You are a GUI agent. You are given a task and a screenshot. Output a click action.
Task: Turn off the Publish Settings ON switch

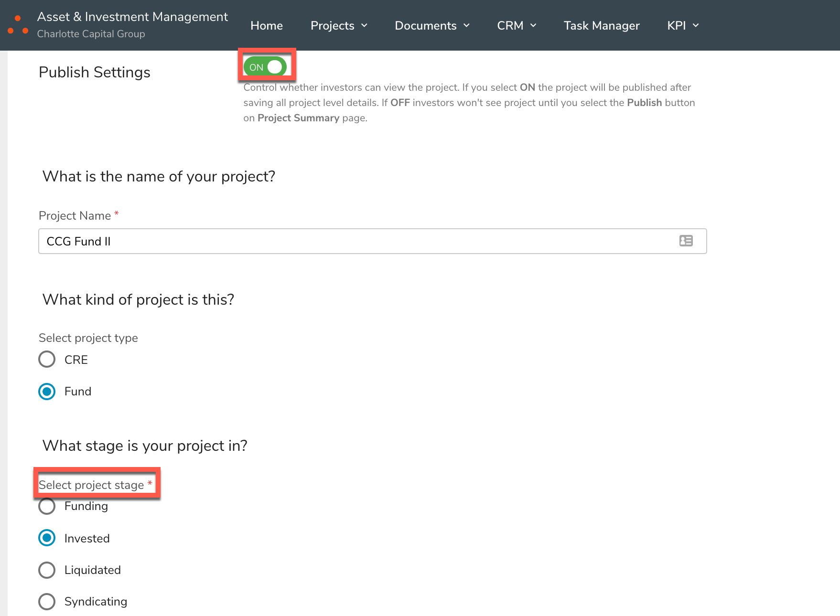point(265,67)
